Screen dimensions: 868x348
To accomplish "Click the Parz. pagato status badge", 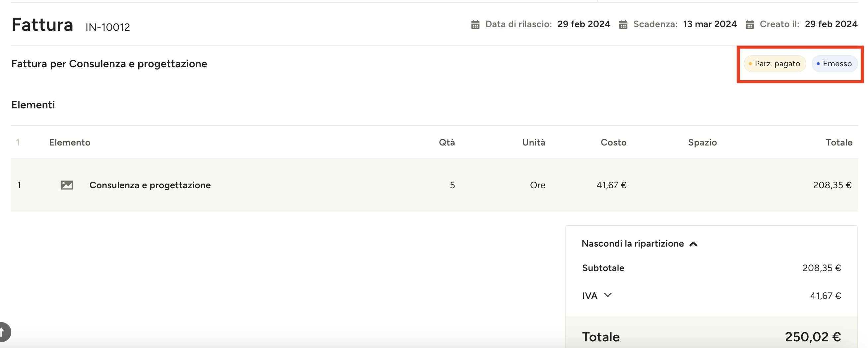I will 775,64.
